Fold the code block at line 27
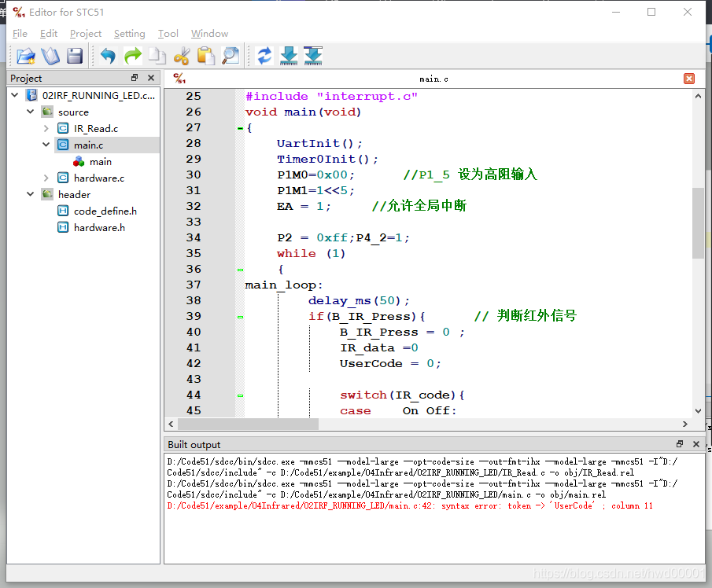Image resolution: width=712 pixels, height=588 pixels. tap(240, 128)
